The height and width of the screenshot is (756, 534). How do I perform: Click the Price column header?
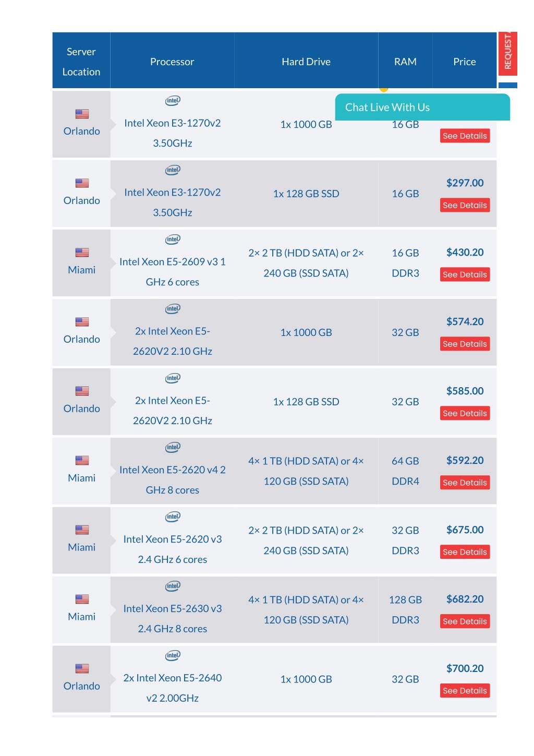464,62
